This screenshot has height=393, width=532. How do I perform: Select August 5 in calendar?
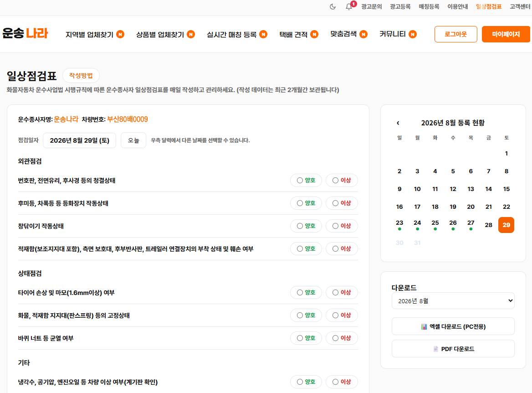(453, 171)
